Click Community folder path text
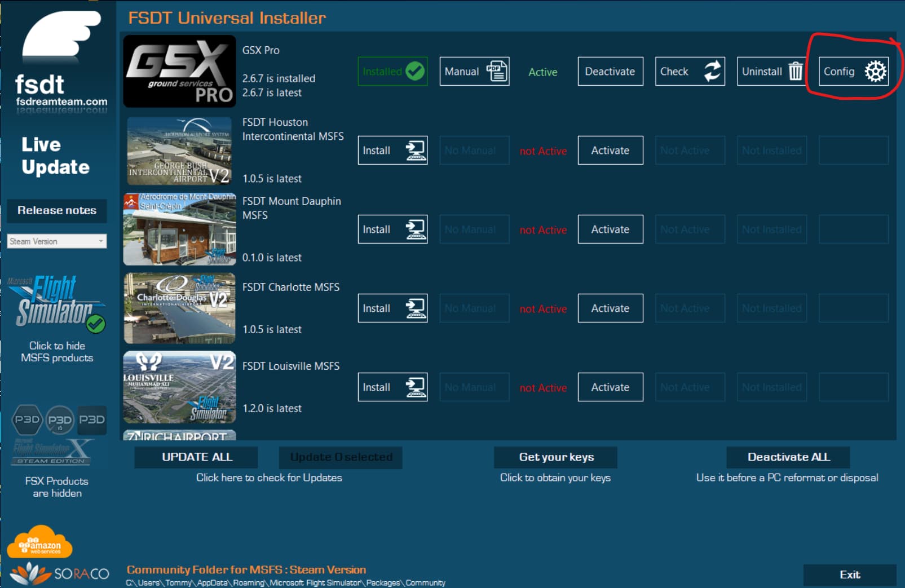The image size is (905, 588). [285, 583]
